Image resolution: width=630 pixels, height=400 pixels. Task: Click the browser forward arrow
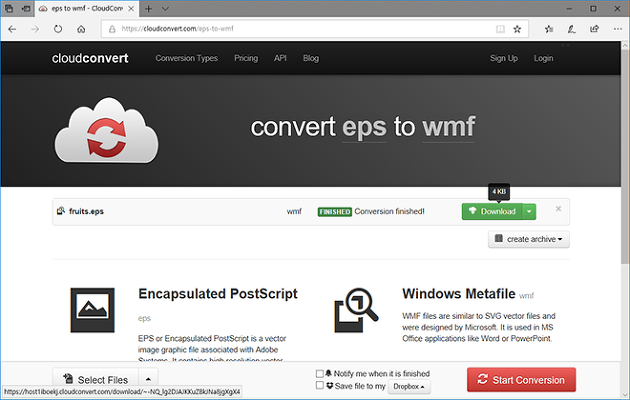pyautogui.click(x=35, y=29)
